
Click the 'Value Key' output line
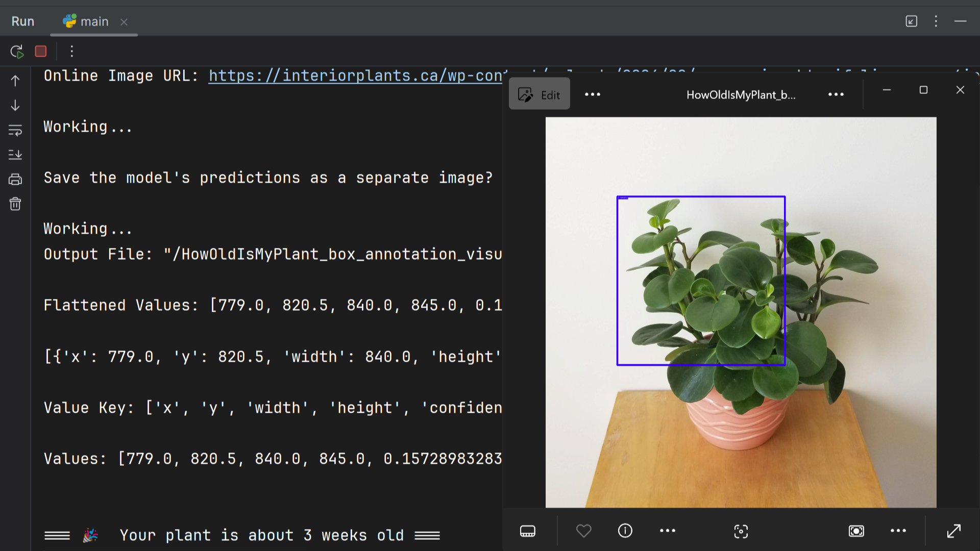(x=273, y=408)
